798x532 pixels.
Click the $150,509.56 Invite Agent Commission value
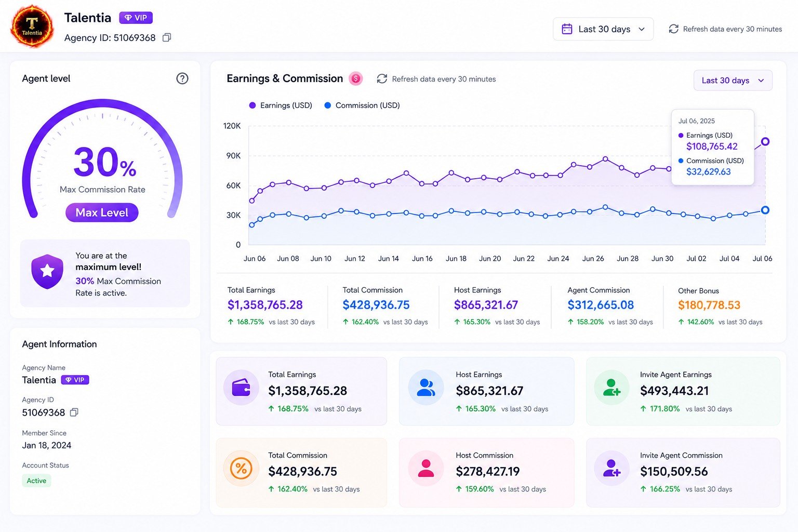tap(674, 471)
